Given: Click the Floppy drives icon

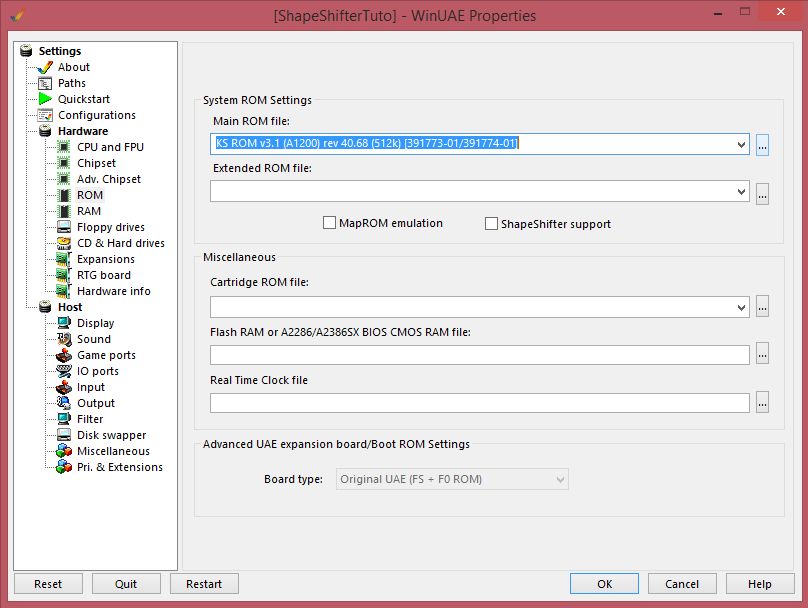Looking at the screenshot, I should point(64,227).
